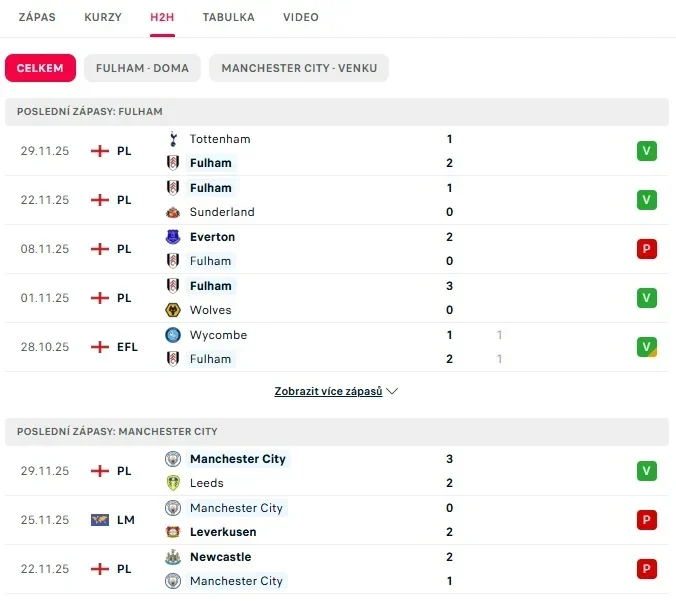
Task: Click the Tottenham club crest icon
Action: [x=174, y=139]
